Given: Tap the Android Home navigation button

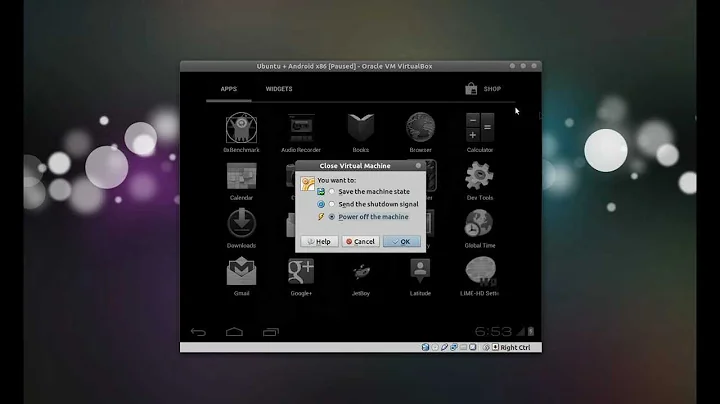Looking at the screenshot, I should [x=234, y=331].
